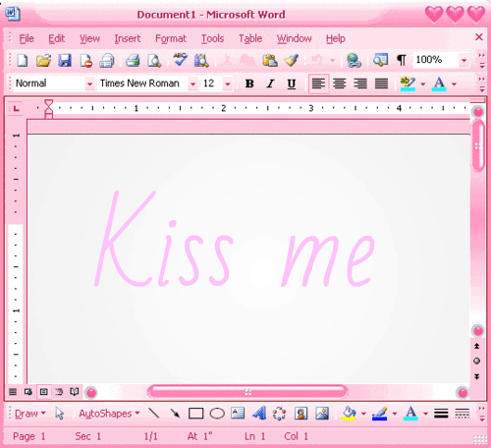Image resolution: width=491 pixels, height=448 pixels.
Task: Choose the Rectangle shape tool
Action: 195,414
